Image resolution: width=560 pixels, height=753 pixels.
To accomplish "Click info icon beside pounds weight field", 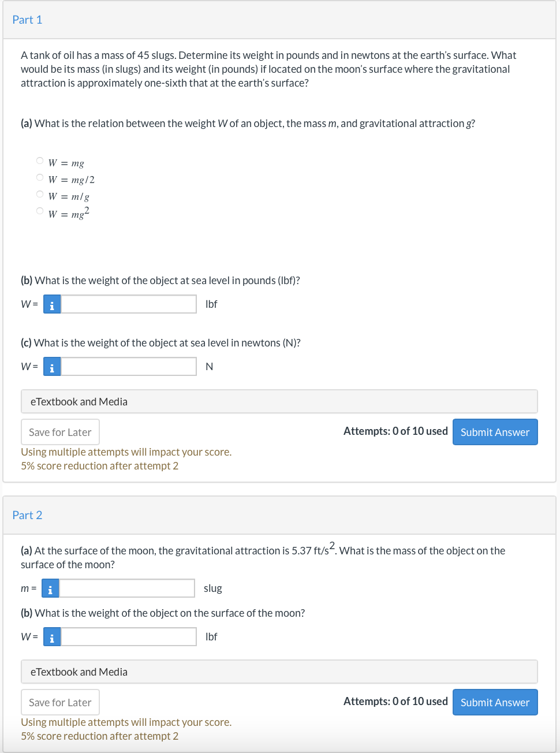I will (52, 304).
